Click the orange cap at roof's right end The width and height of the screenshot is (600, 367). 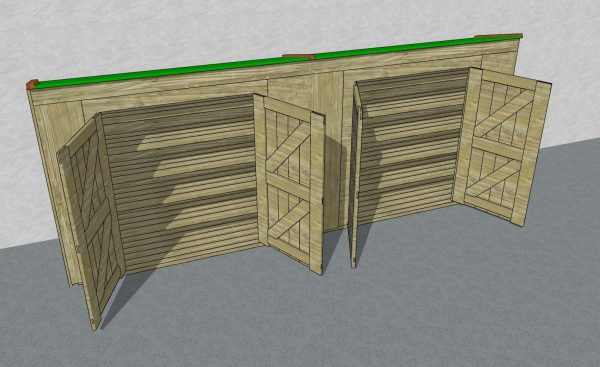499,36
